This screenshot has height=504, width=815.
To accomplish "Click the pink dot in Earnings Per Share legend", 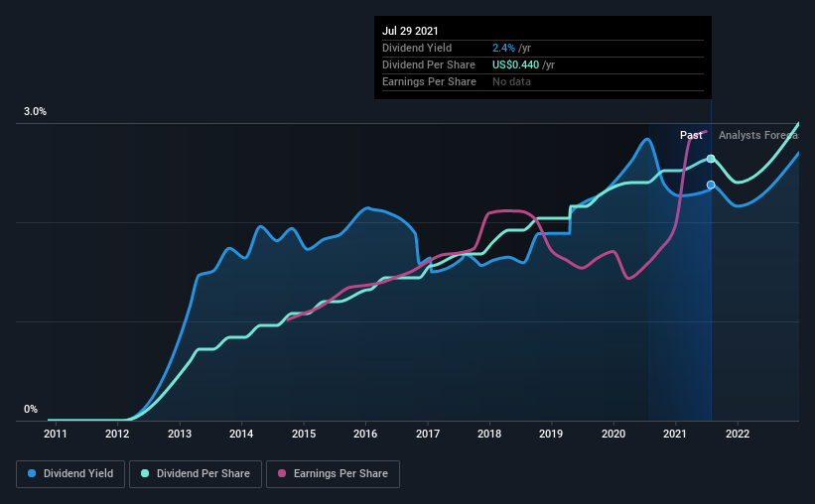I will pyautogui.click(x=282, y=474).
